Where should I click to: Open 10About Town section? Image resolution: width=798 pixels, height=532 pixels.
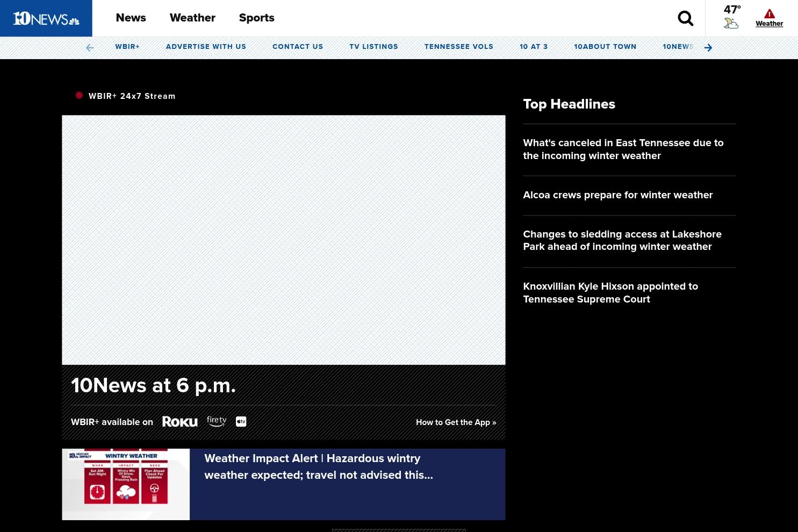605,47
